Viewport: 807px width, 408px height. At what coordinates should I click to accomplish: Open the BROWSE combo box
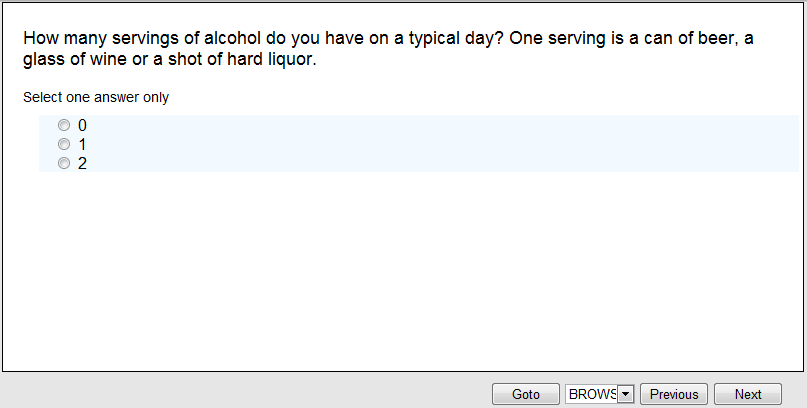pyautogui.click(x=592, y=394)
